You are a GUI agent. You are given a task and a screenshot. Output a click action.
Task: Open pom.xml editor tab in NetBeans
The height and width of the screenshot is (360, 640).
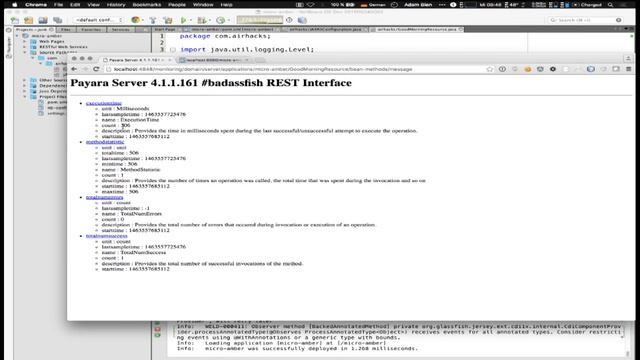tap(232, 29)
